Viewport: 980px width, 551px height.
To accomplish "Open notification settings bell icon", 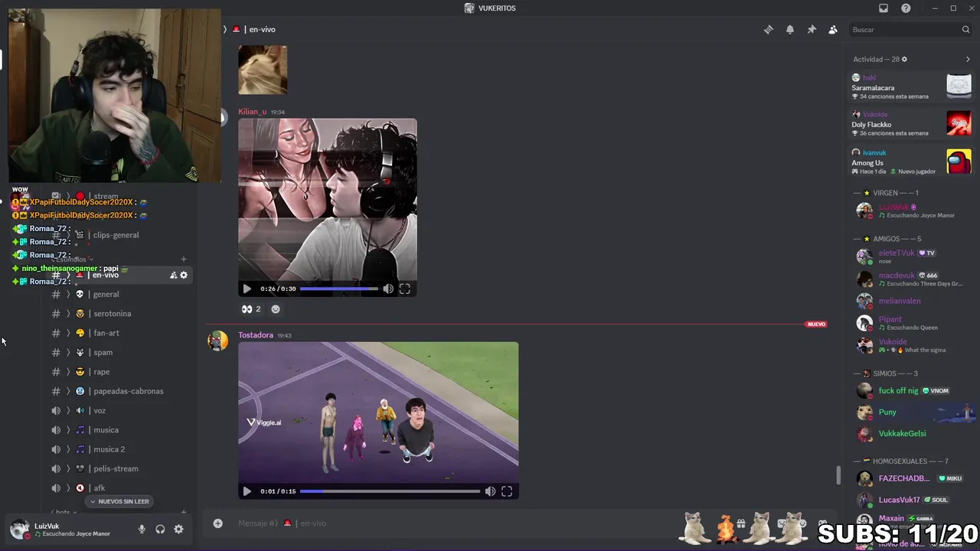I will (x=790, y=30).
